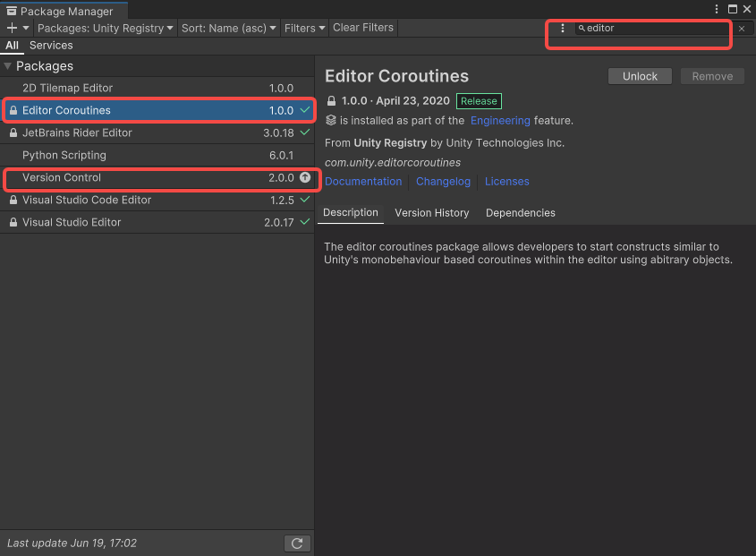
Task: Open the Changelog link
Action: point(443,182)
